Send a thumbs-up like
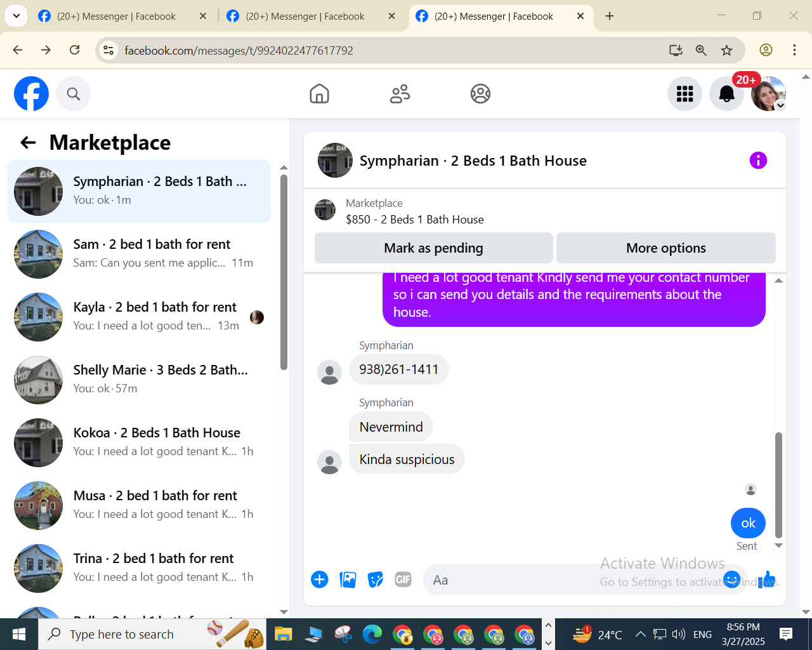Screen dimensions: 812x650 (x=766, y=579)
